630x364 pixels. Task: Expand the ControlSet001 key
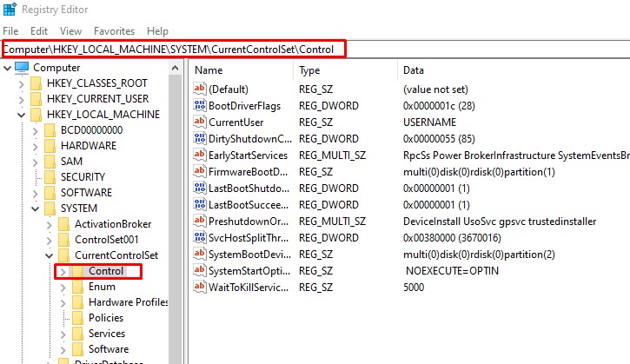(x=49, y=241)
